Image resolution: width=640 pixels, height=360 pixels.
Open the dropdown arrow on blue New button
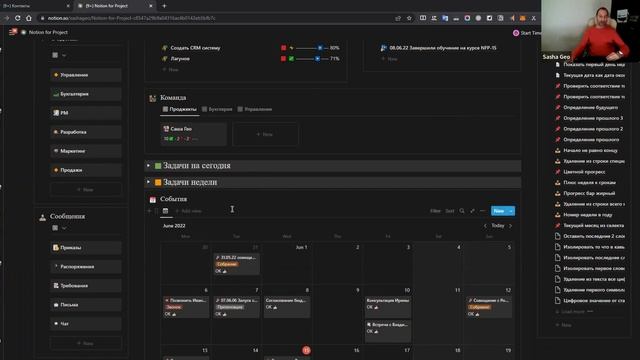tap(511, 211)
